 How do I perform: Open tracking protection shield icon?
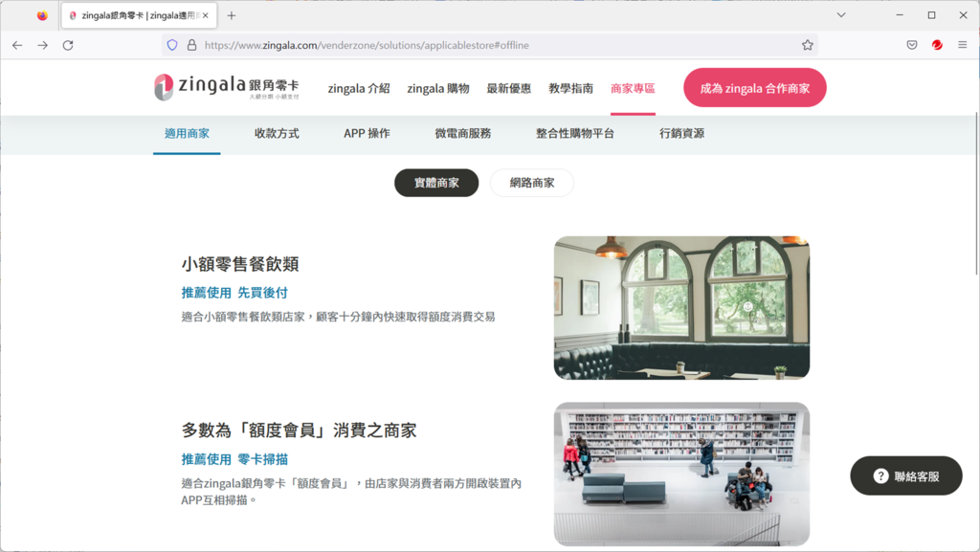pyautogui.click(x=172, y=45)
